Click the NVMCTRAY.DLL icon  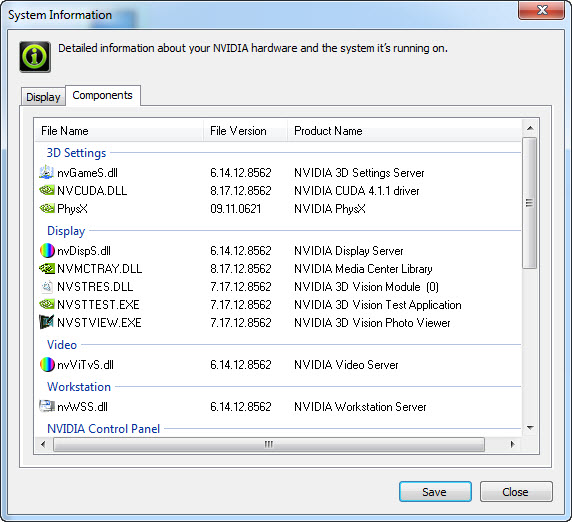(46, 268)
